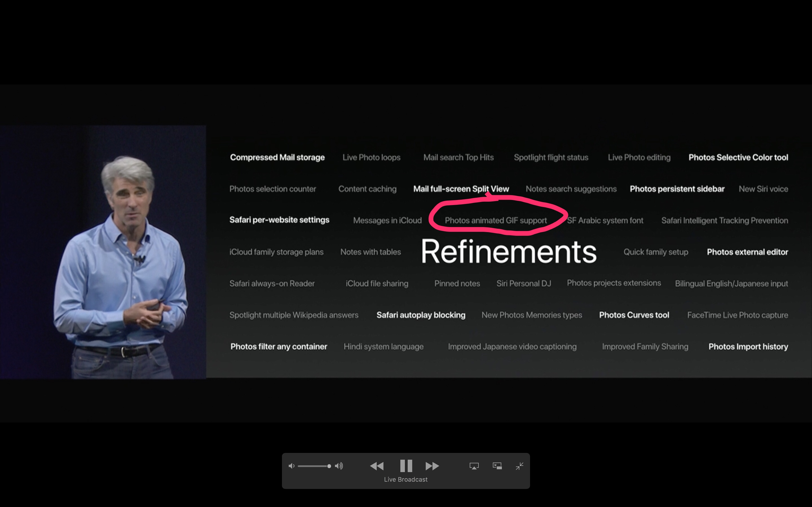Pause the live broadcast video
This screenshot has width=812, height=507.
click(406, 466)
